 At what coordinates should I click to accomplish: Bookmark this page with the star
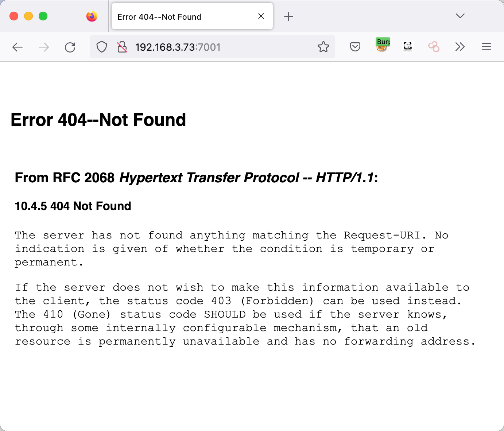click(x=323, y=47)
